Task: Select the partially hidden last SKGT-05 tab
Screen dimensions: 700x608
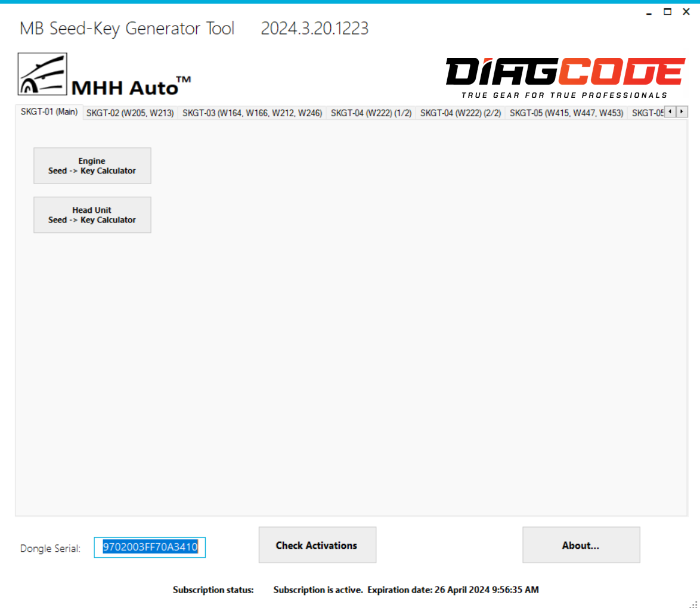Action: point(646,113)
